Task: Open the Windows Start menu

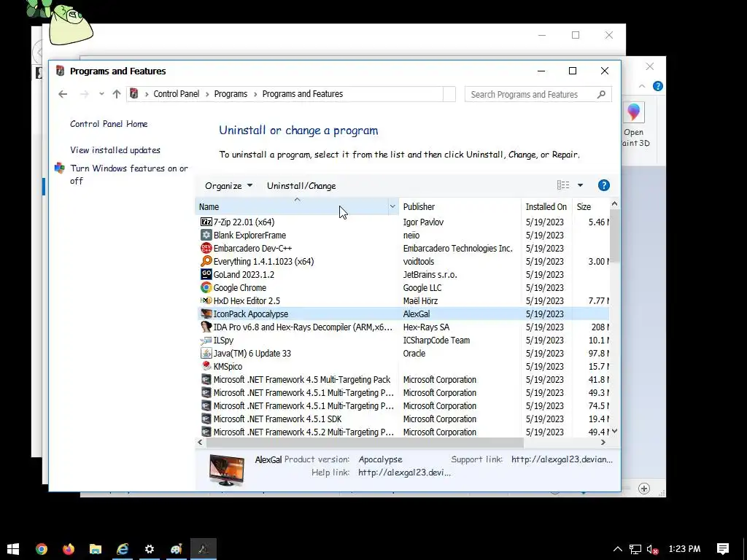Action: pos(13,549)
